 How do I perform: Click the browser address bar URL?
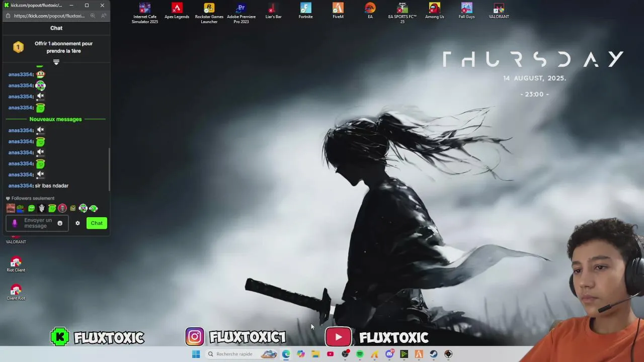[x=49, y=16]
